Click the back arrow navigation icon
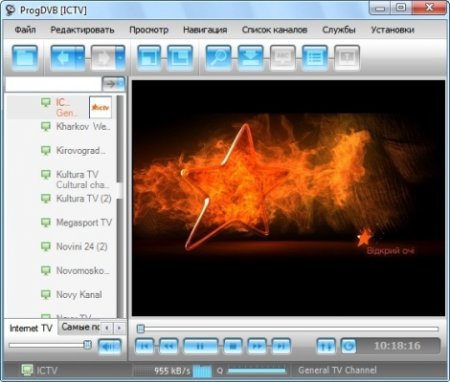The image size is (450, 382). click(63, 58)
